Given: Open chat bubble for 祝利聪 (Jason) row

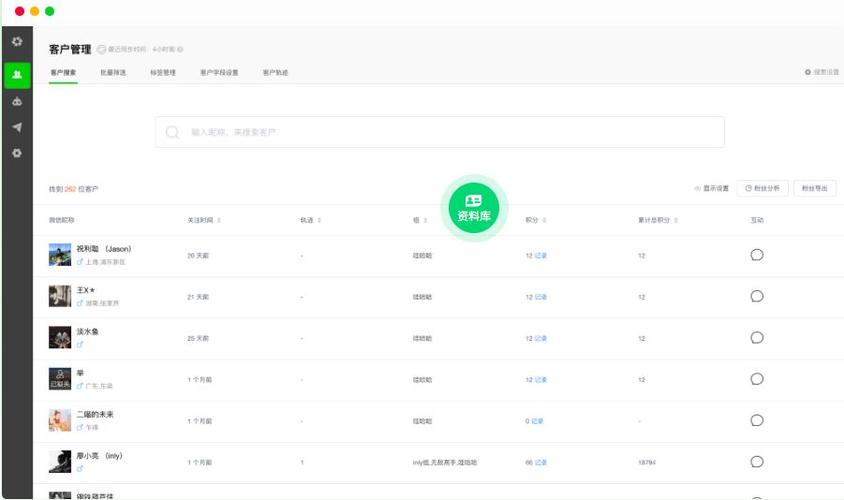Looking at the screenshot, I should point(757,255).
